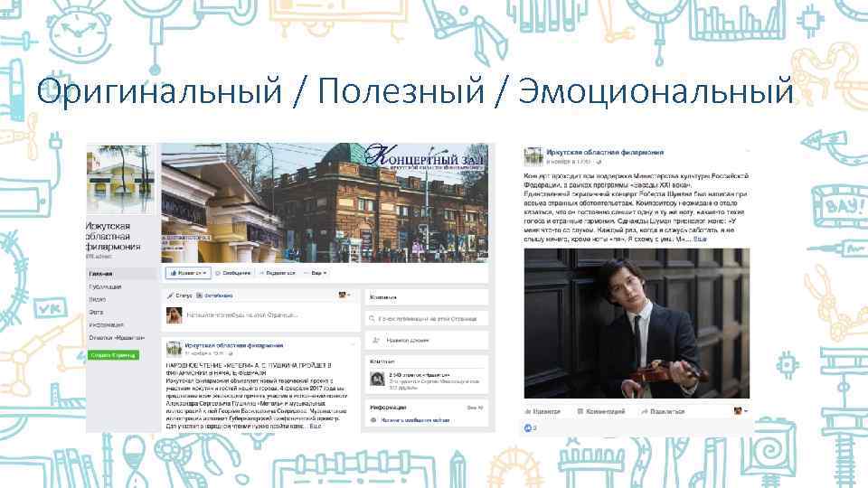
Task: Click Комментарий under the violinist post
Action: 601,412
